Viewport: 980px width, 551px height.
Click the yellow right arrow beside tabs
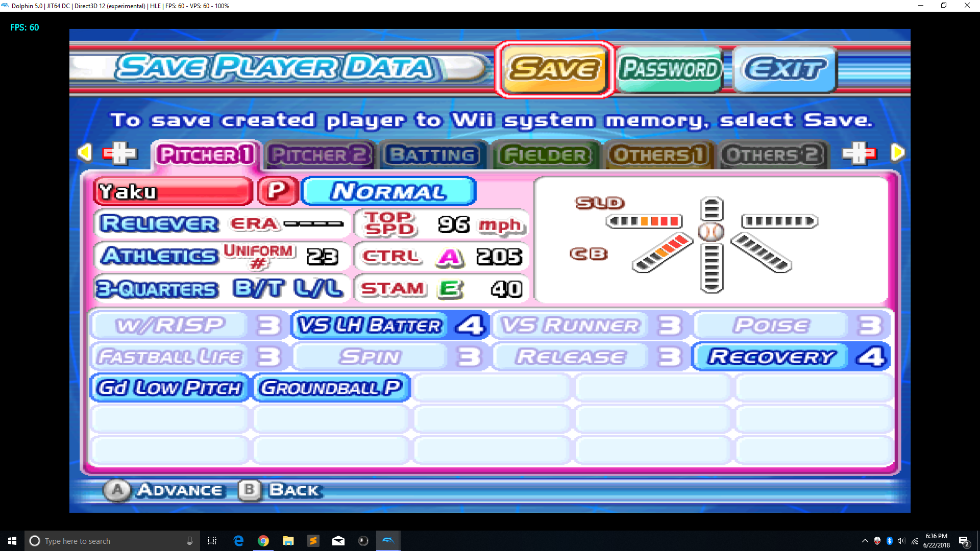point(897,153)
